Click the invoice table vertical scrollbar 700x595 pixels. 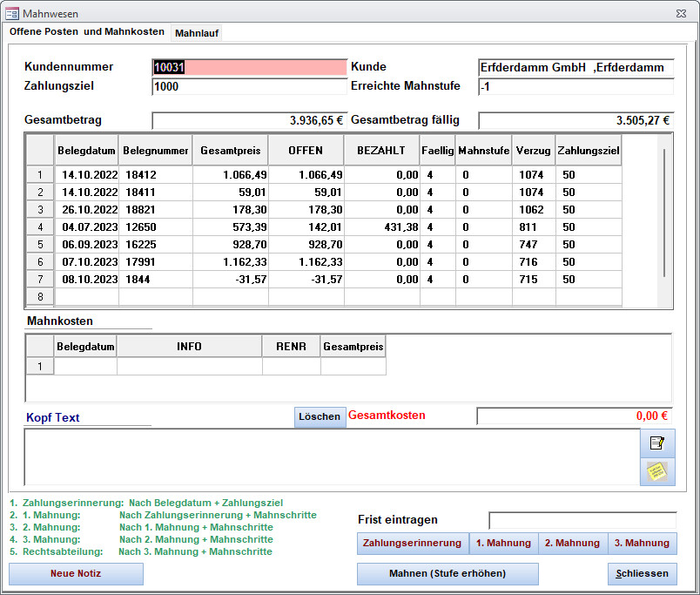(664, 213)
